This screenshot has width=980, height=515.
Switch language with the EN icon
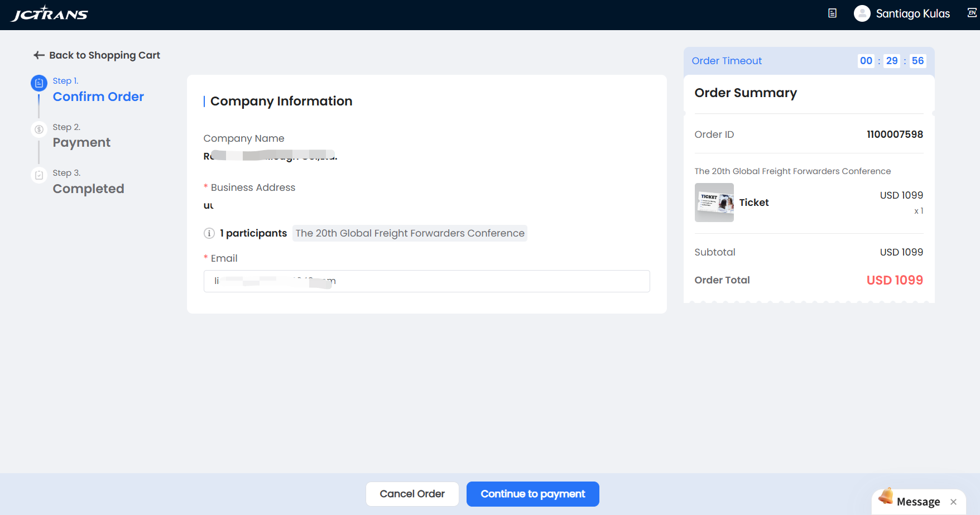point(972,13)
